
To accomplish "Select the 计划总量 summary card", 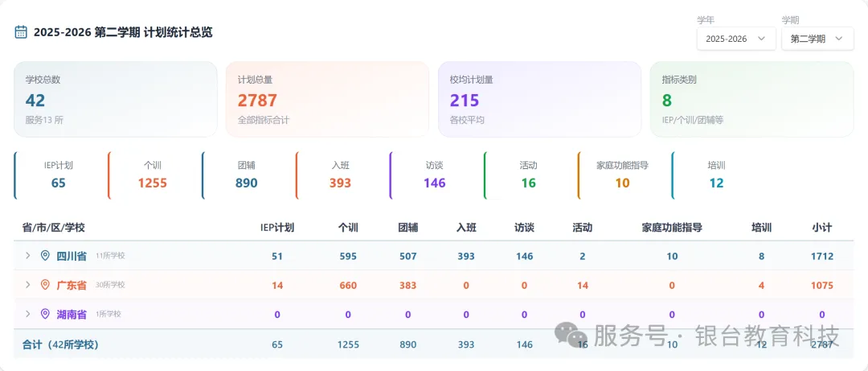I will point(327,99).
